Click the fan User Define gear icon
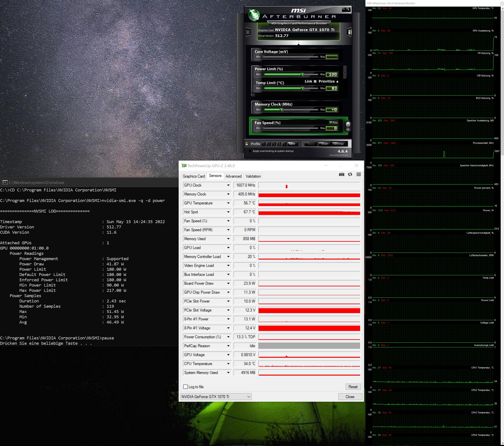The image size is (504, 446). click(348, 125)
